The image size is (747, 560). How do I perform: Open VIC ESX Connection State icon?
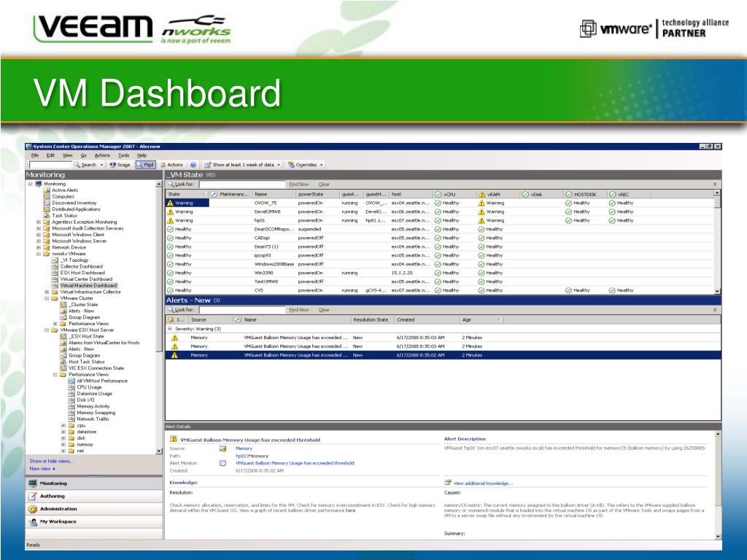pyautogui.click(x=63, y=368)
